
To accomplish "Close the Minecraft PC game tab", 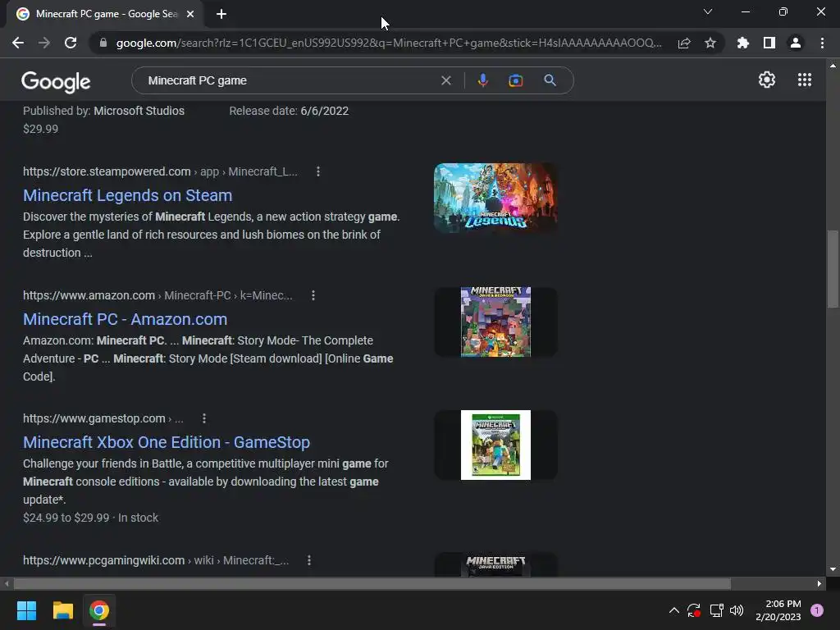I will (x=190, y=14).
